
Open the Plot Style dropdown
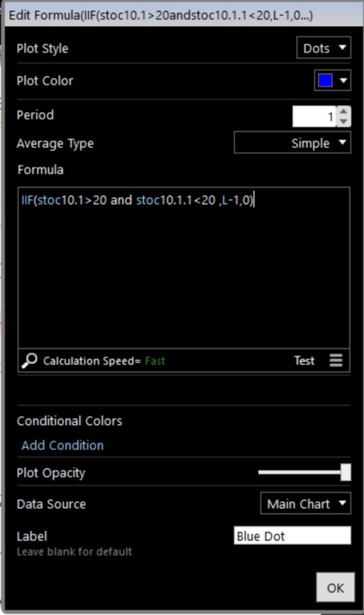pos(323,48)
